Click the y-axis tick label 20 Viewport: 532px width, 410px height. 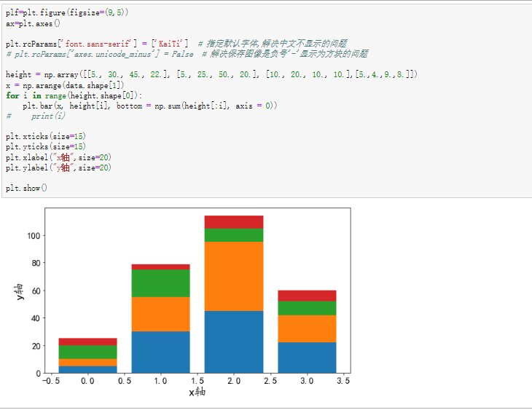(x=36, y=346)
